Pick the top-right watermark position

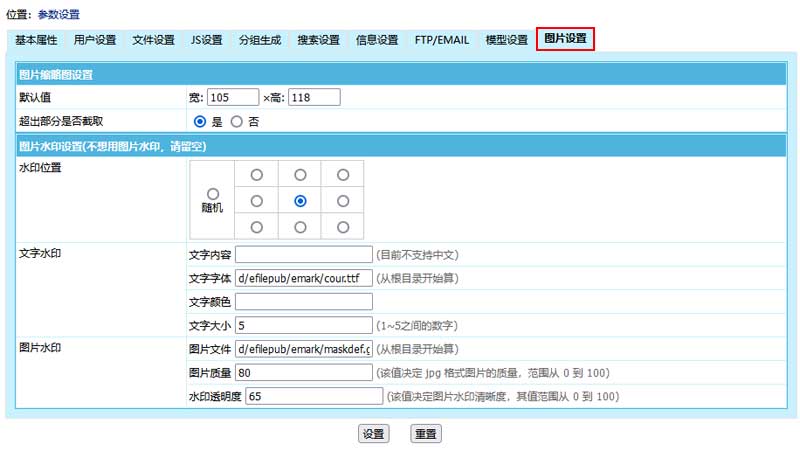click(x=343, y=175)
